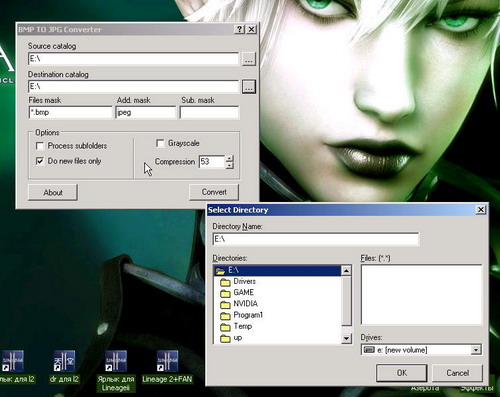This screenshot has height=397, width=500.
Task: Open the About dialog
Action: 53,192
